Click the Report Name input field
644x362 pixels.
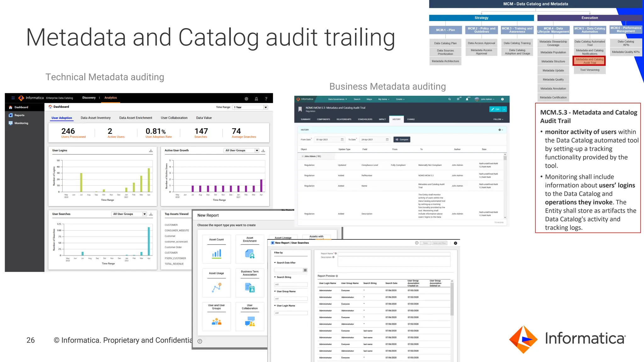click(x=394, y=254)
